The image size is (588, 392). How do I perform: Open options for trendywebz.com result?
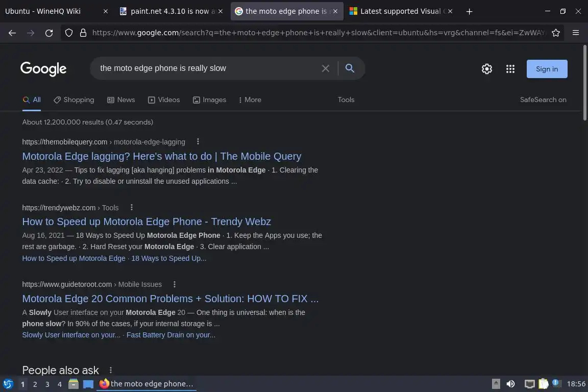pyautogui.click(x=131, y=207)
